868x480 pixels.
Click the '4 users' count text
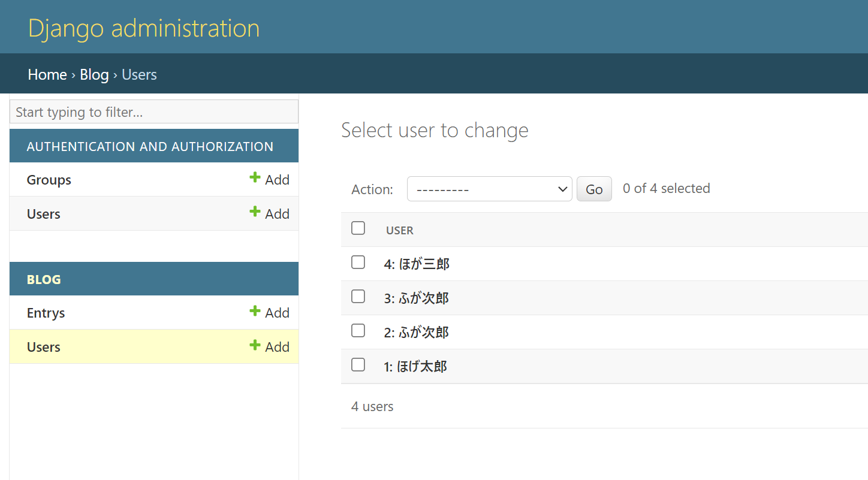372,406
